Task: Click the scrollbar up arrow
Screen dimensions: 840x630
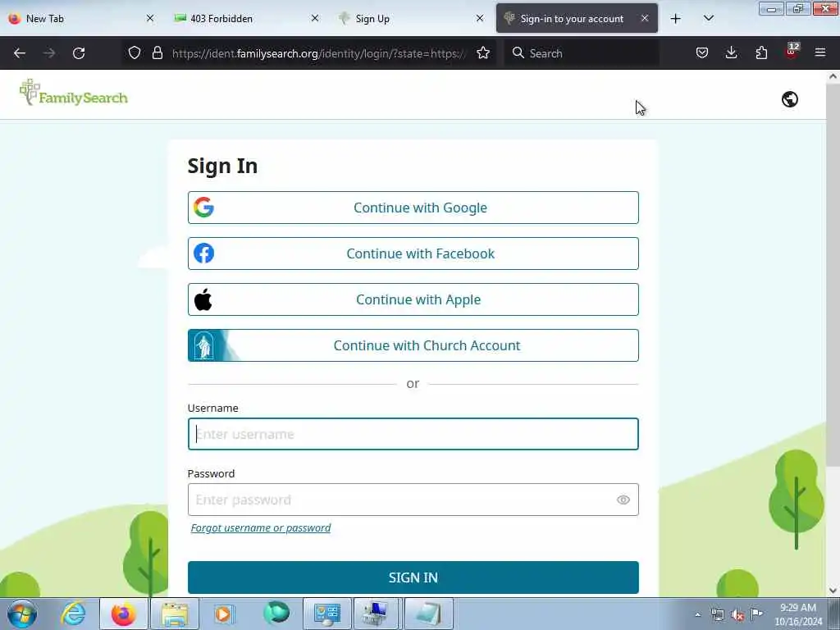Action: pyautogui.click(x=833, y=76)
